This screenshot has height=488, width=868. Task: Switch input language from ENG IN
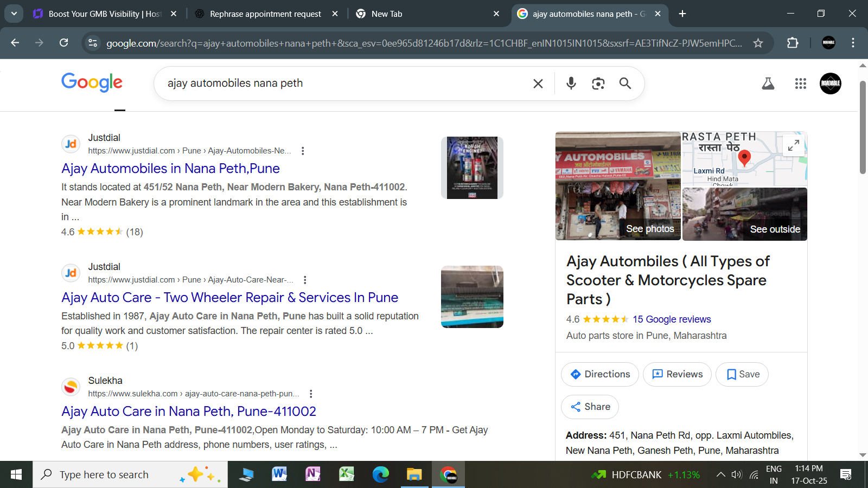pos(774,474)
